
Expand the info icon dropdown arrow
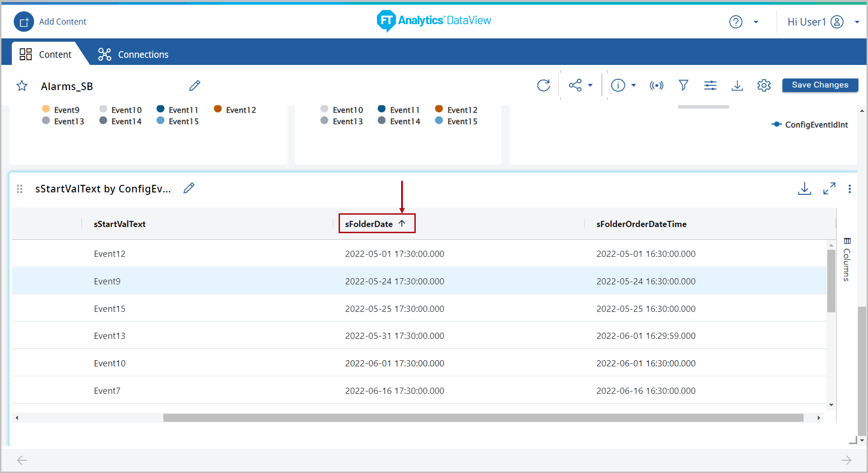point(634,85)
